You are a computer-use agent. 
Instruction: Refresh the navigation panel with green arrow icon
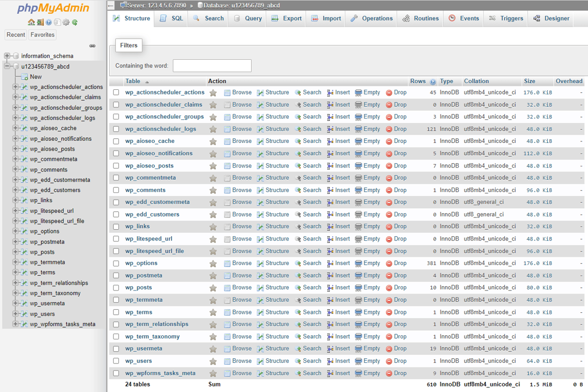click(x=75, y=23)
